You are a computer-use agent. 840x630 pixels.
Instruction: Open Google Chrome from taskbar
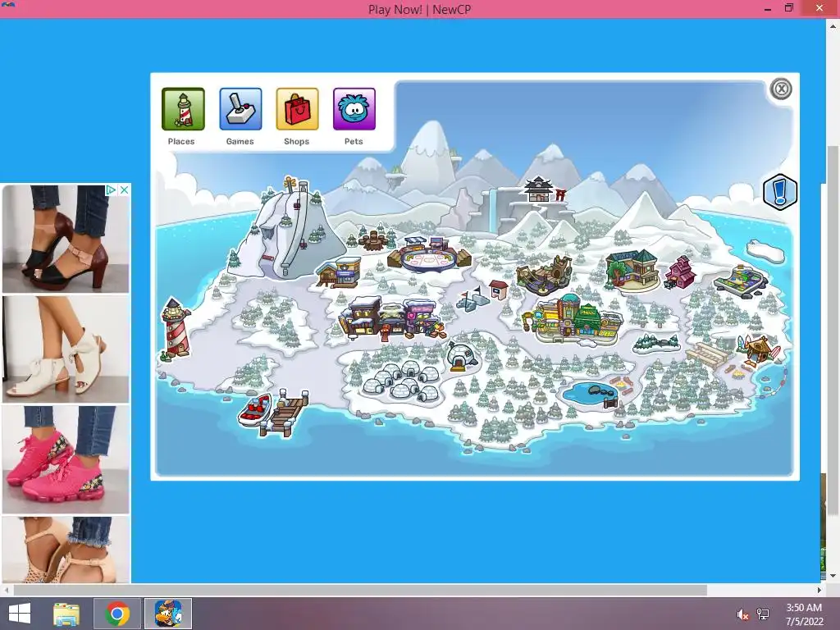click(x=117, y=614)
